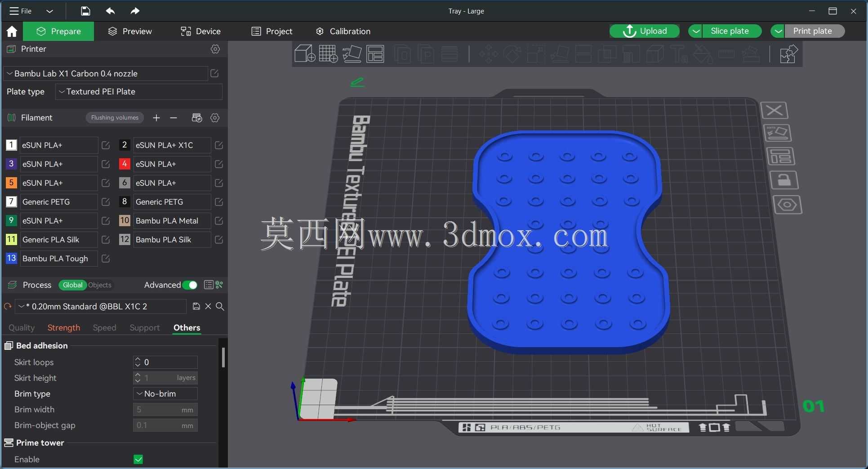Arrange all objects in toolbar
The height and width of the screenshot is (469, 868).
pos(375,54)
